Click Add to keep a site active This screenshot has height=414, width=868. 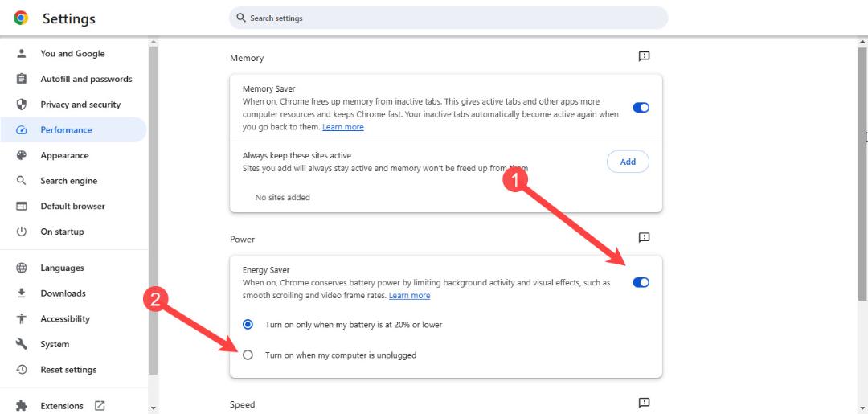(628, 162)
